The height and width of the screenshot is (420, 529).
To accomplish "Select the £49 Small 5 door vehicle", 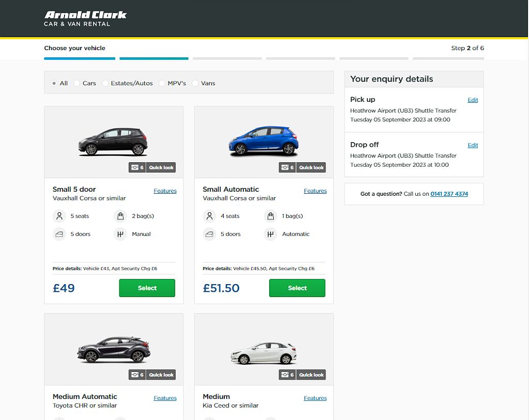I will point(147,288).
